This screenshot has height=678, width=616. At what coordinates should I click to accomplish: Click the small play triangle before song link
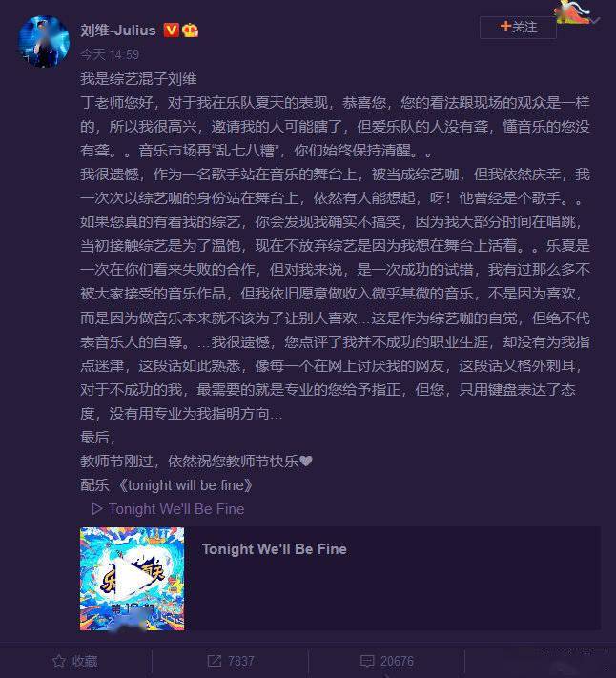[x=97, y=508]
